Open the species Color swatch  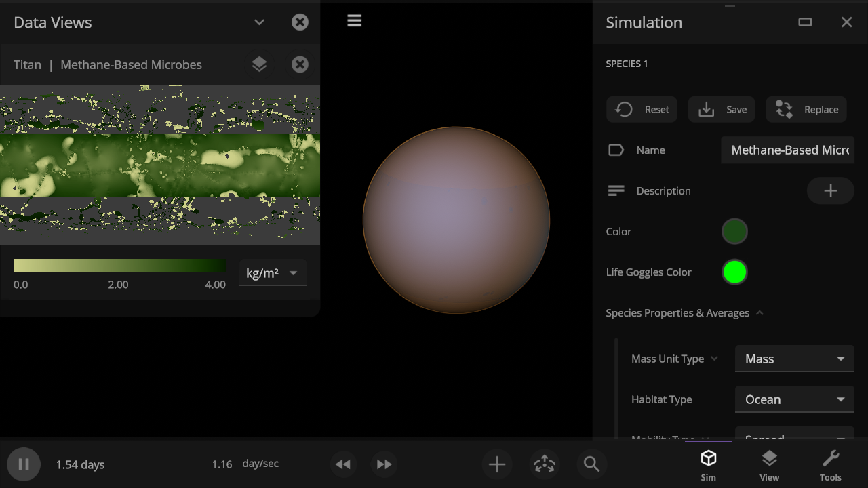click(734, 232)
